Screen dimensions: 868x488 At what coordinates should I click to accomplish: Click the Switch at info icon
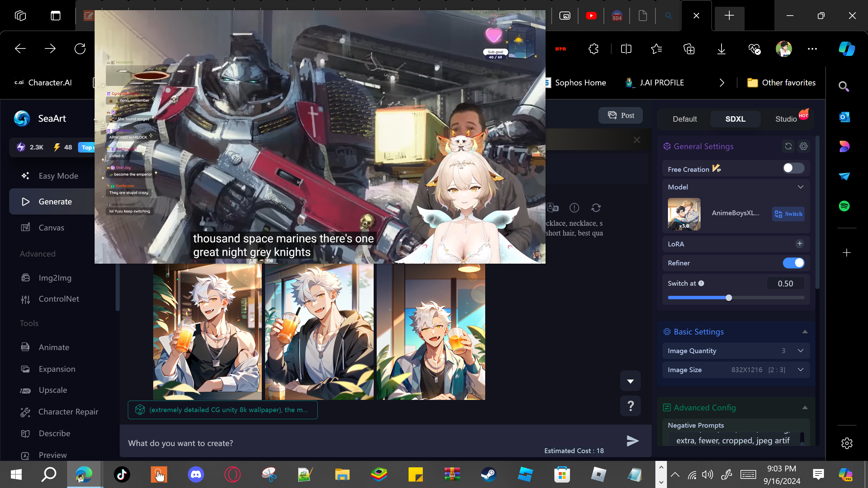[701, 284]
